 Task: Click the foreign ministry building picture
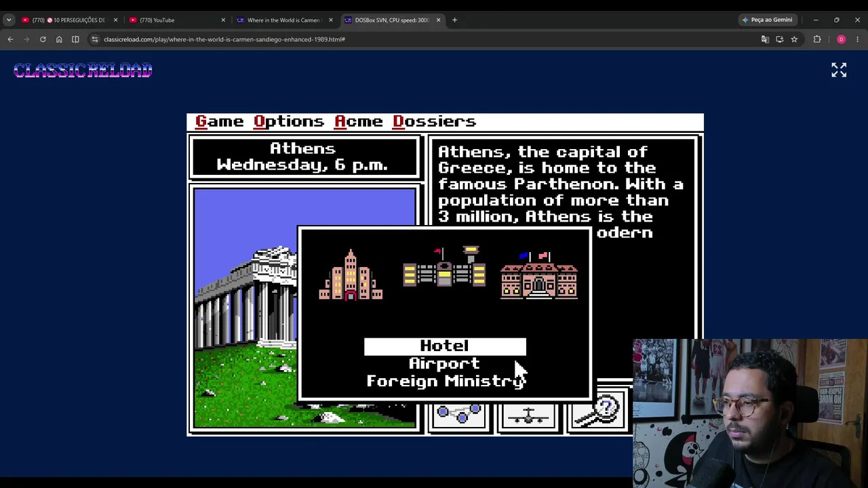[x=539, y=275]
